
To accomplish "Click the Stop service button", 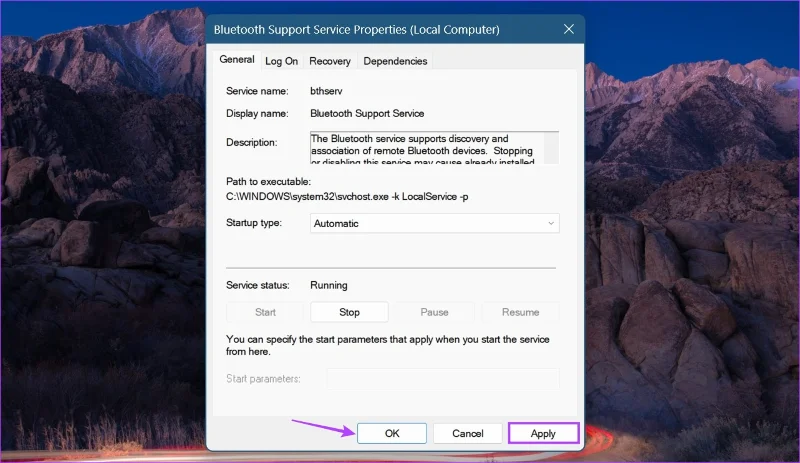I will pos(349,312).
